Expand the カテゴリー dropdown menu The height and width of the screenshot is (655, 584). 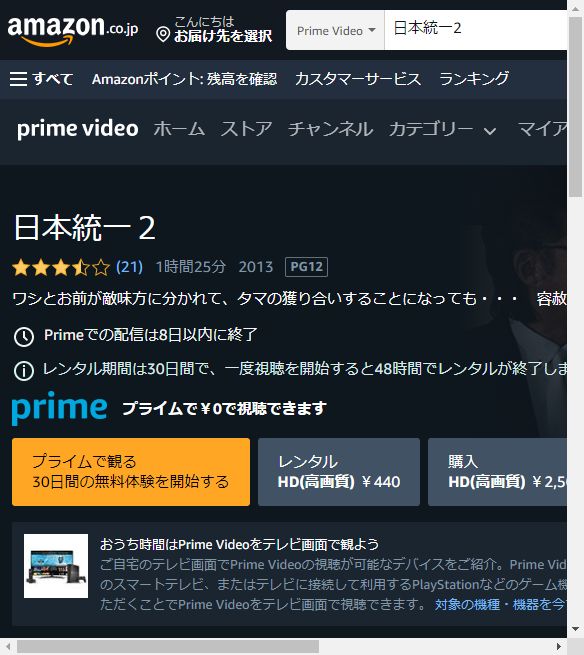point(442,129)
